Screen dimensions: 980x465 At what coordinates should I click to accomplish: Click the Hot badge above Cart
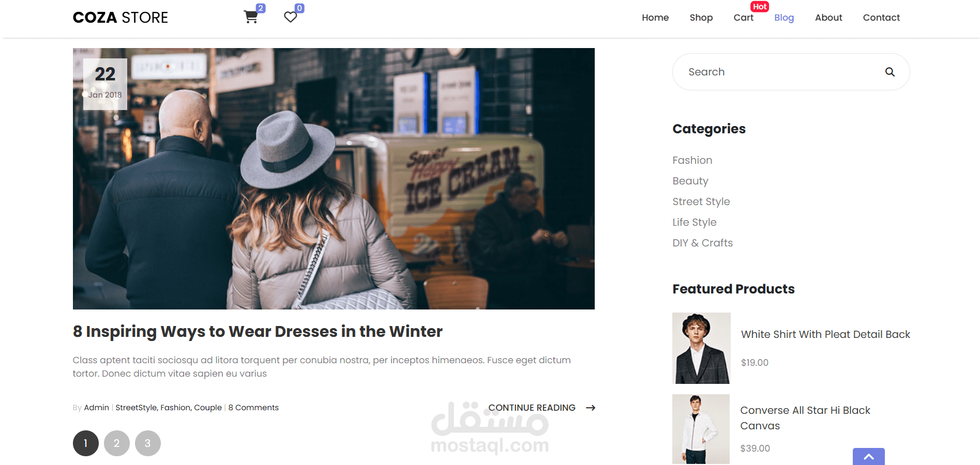(x=760, y=7)
